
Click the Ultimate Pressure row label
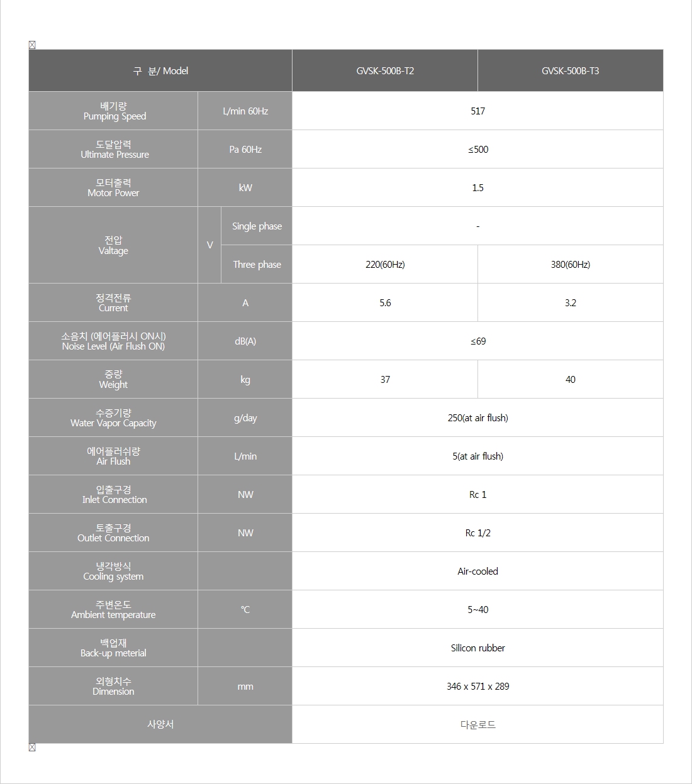pos(114,150)
